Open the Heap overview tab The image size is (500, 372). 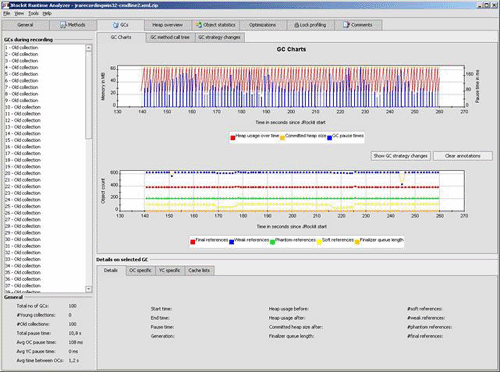167,25
